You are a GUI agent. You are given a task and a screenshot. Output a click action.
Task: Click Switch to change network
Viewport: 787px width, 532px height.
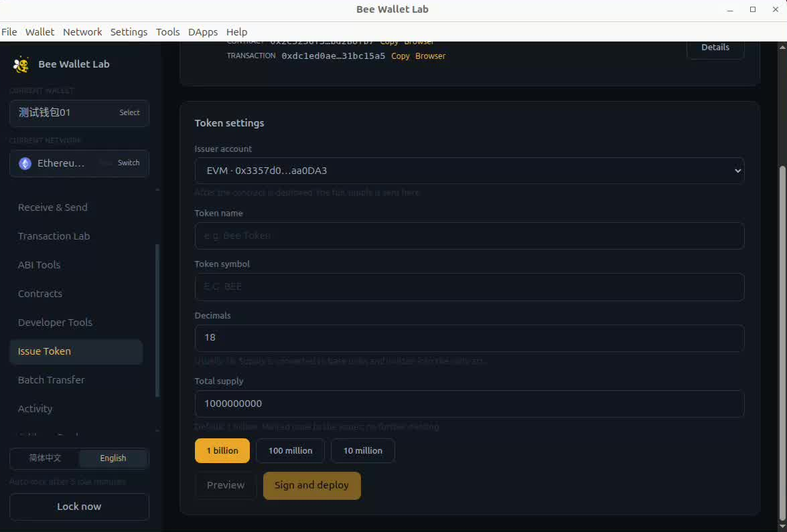(x=129, y=163)
